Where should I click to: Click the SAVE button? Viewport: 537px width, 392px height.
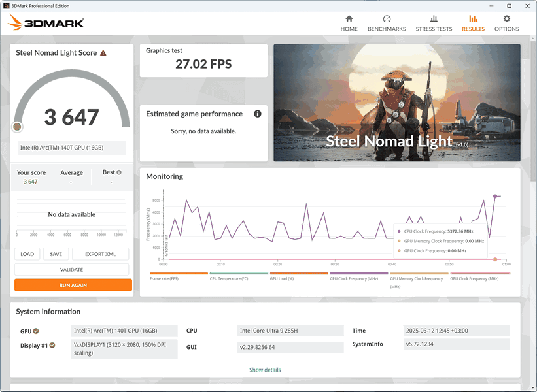(x=56, y=254)
